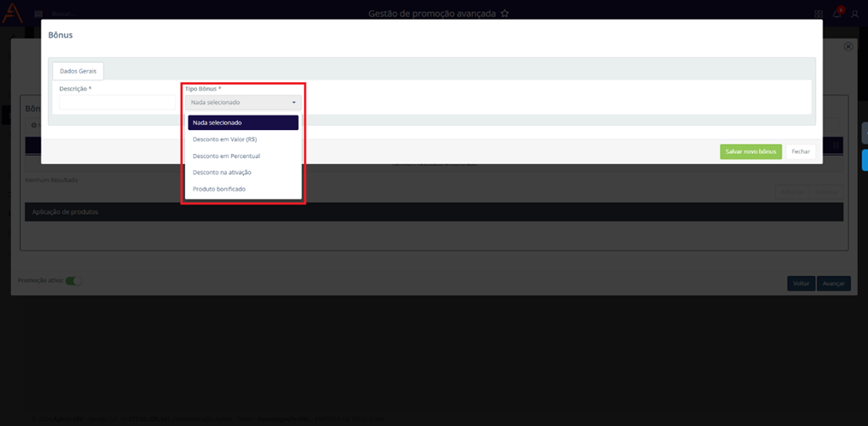Click Salvar novo bônus button
Image resolution: width=868 pixels, height=426 pixels.
751,151
